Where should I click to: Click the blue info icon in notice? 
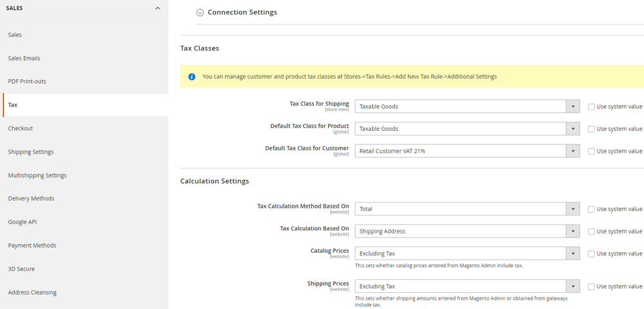(191, 77)
